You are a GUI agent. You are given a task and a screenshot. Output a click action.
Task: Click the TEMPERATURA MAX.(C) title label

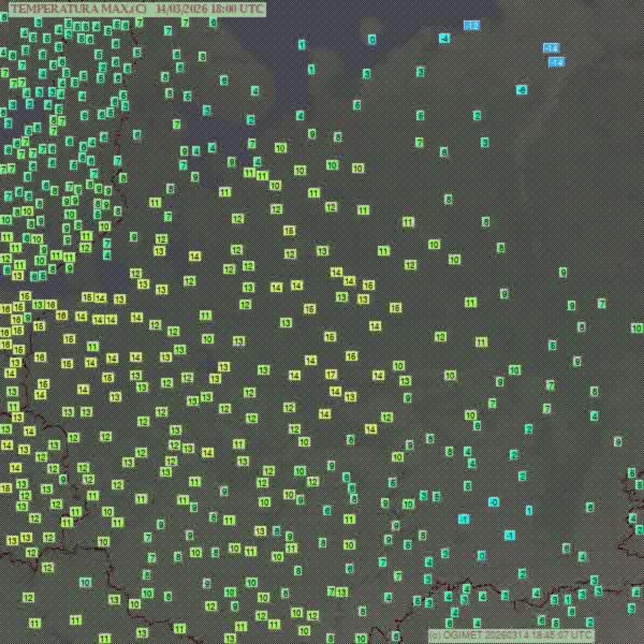tap(78, 9)
